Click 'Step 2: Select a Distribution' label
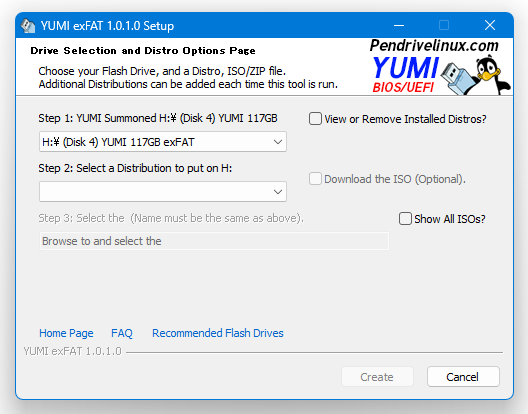 [x=135, y=168]
